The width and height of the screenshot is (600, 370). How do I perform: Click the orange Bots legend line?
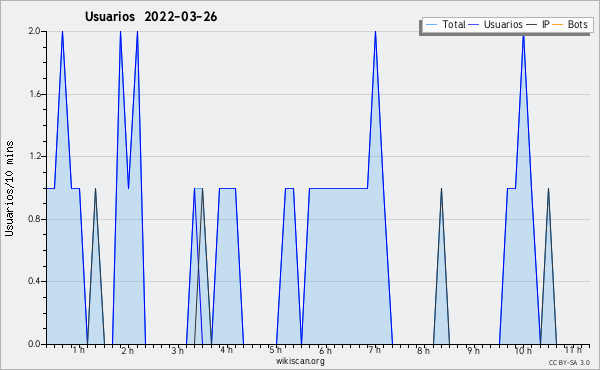click(x=558, y=25)
